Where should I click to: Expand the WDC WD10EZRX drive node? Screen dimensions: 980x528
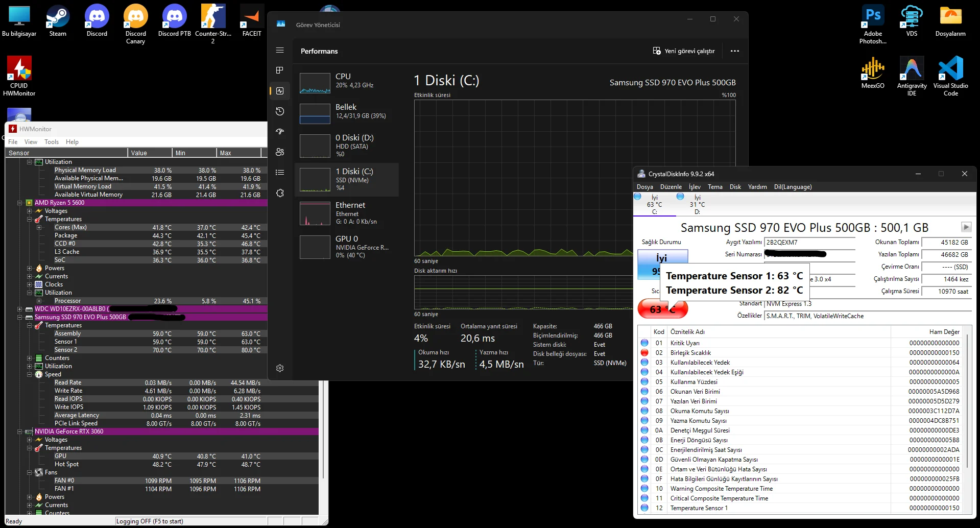pos(19,309)
